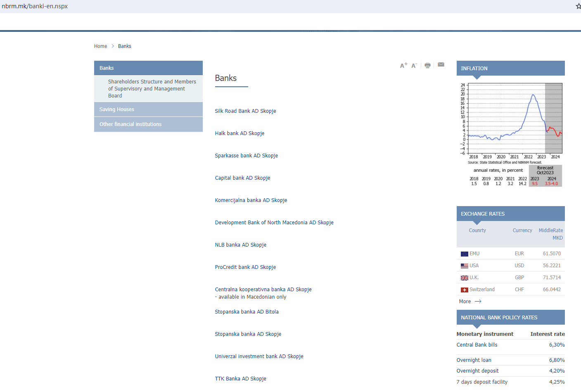Click the print page icon
581x392 pixels.
(427, 65)
